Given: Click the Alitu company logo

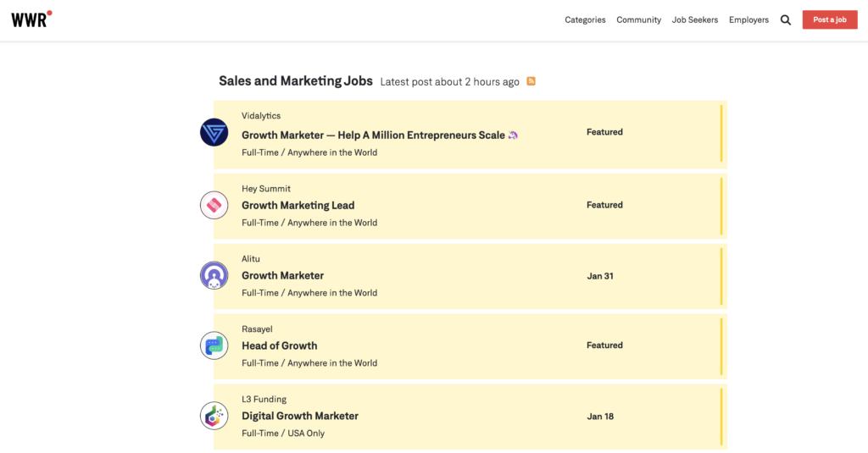Looking at the screenshot, I should [x=214, y=275].
